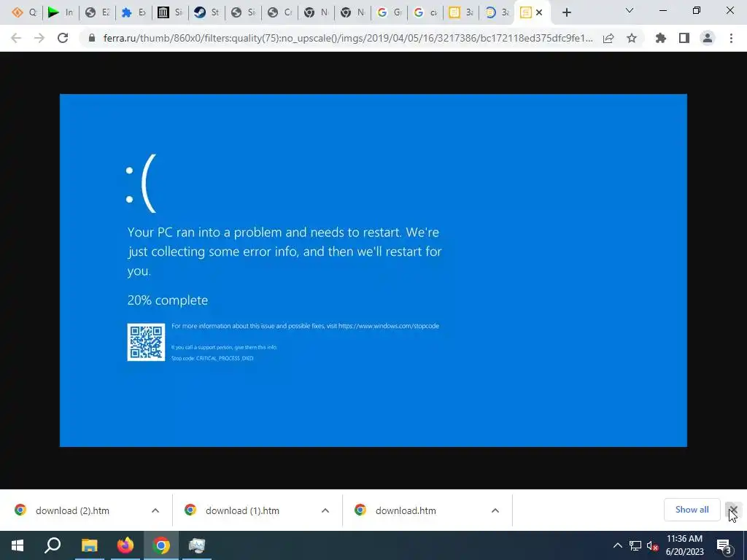Go back to previous page
The width and height of the screenshot is (747, 560).
pyautogui.click(x=16, y=38)
